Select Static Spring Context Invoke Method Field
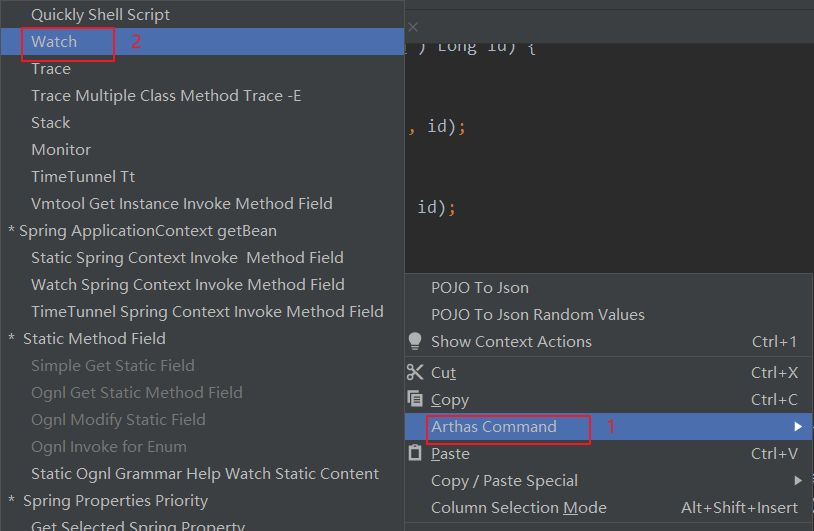 (x=187, y=258)
